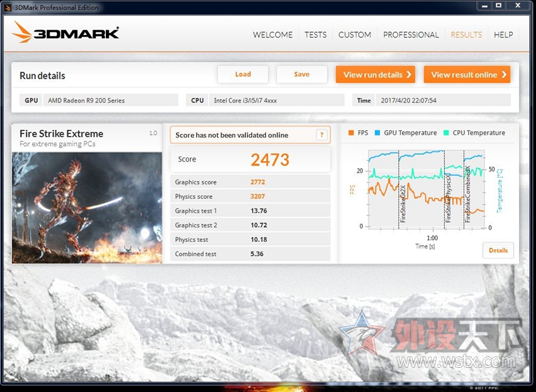Click the FireStrikeGt2X marker in the chart
This screenshot has width=536, height=392.
tap(403, 204)
